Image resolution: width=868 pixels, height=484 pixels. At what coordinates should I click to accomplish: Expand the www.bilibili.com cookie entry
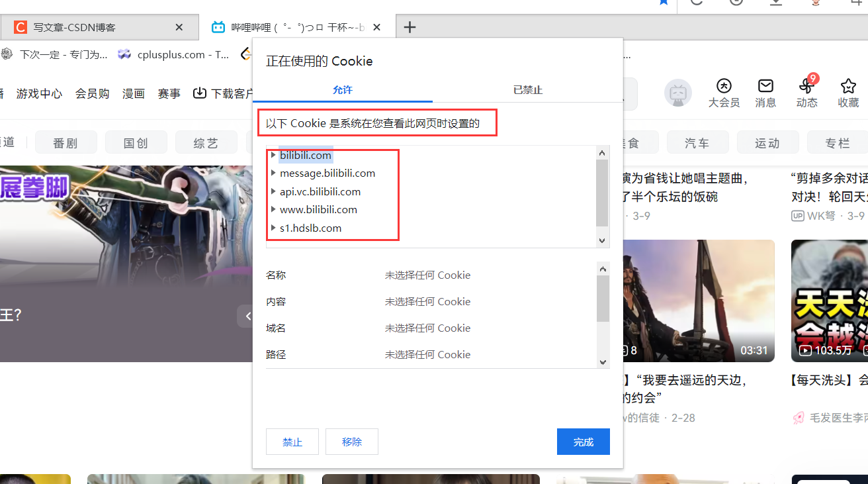[273, 209]
